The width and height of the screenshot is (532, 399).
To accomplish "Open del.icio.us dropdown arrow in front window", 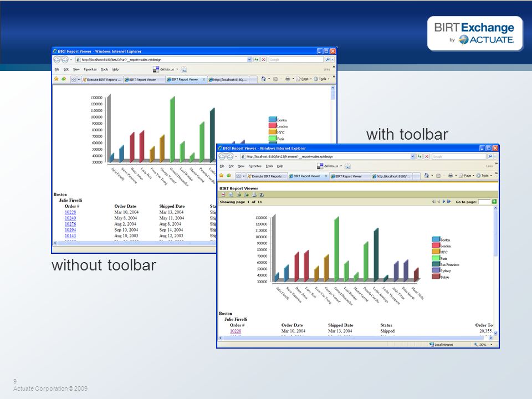I will (341, 166).
